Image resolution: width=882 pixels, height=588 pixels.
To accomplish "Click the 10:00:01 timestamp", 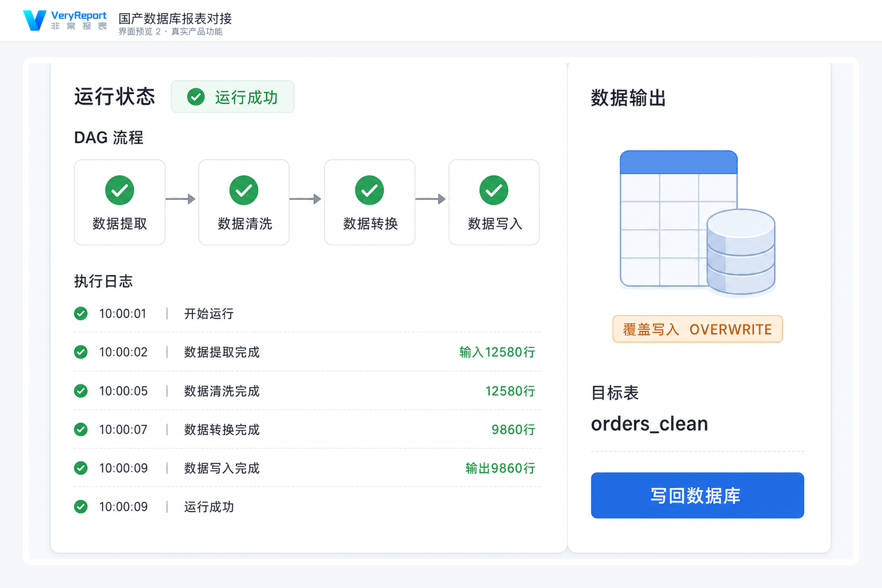I will click(x=123, y=314).
